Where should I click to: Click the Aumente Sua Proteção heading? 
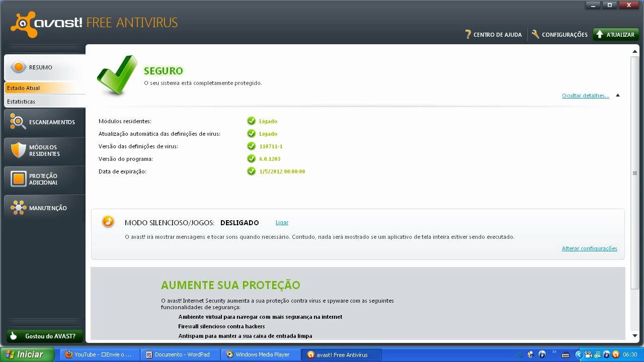(230, 285)
